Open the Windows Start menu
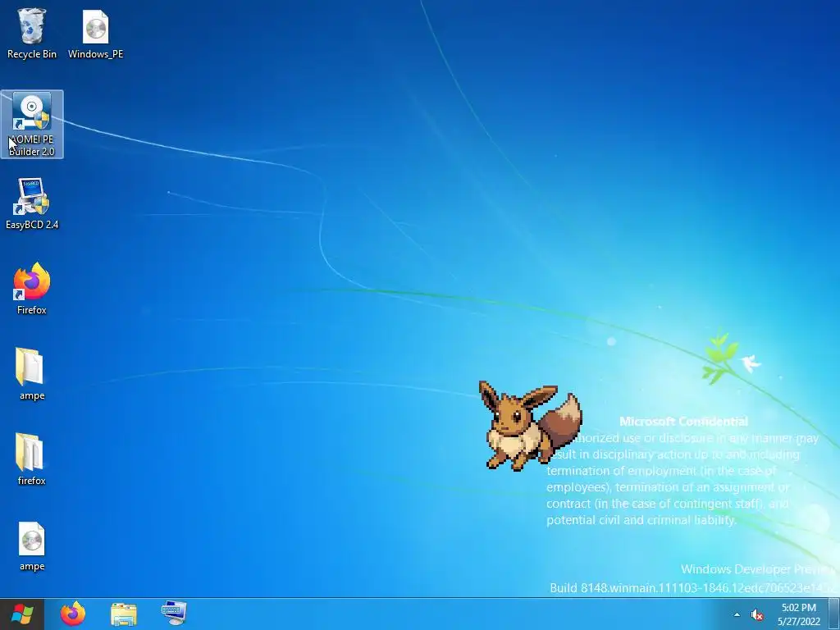 click(x=21, y=614)
